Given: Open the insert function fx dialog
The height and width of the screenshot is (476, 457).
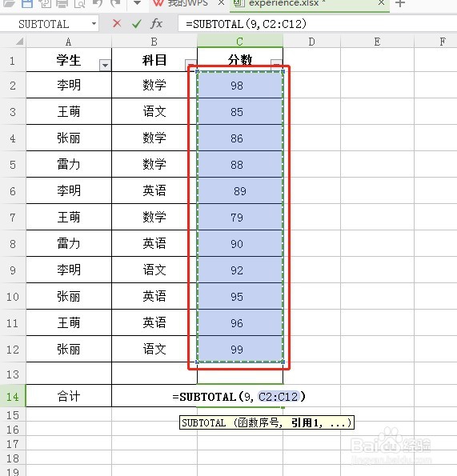Looking at the screenshot, I should pyautogui.click(x=156, y=23).
